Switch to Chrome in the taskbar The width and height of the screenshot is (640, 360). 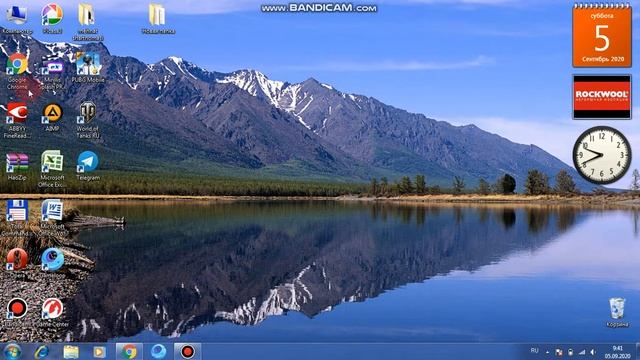coord(129,351)
